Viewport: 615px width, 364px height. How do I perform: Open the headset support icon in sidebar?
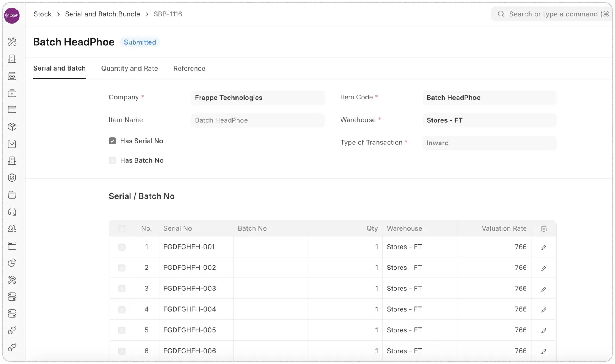pyautogui.click(x=12, y=212)
